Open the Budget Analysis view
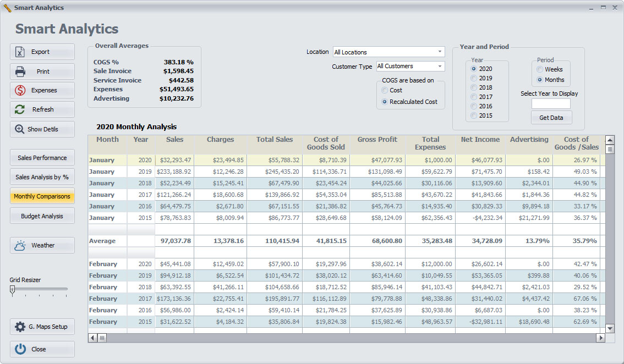Image resolution: width=624 pixels, height=364 pixels. pyautogui.click(x=42, y=216)
